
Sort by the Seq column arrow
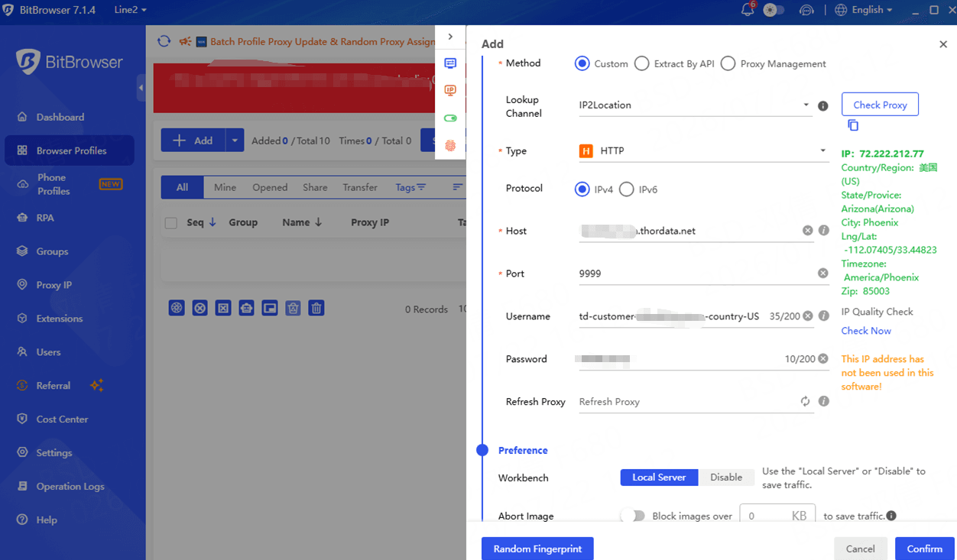(x=212, y=222)
